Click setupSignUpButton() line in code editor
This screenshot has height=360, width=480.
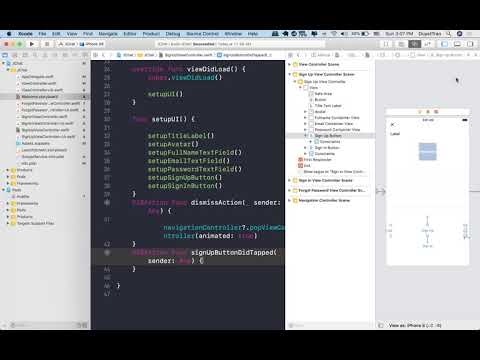pyautogui.click(x=185, y=178)
